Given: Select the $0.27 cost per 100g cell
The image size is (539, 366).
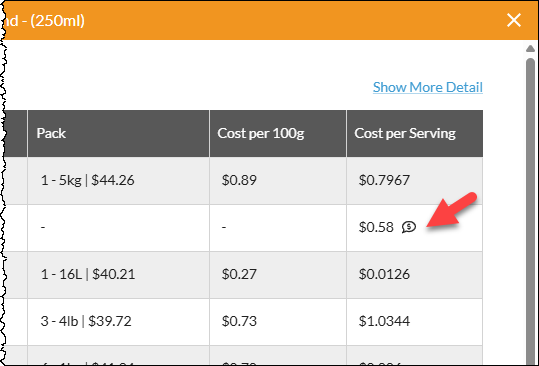Looking at the screenshot, I should tap(278, 275).
